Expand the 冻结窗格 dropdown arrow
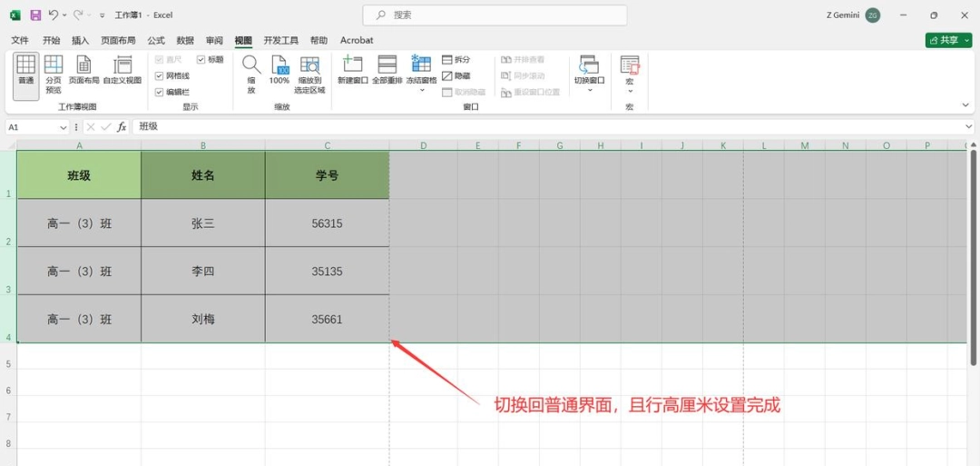This screenshot has height=466, width=980. [x=421, y=92]
